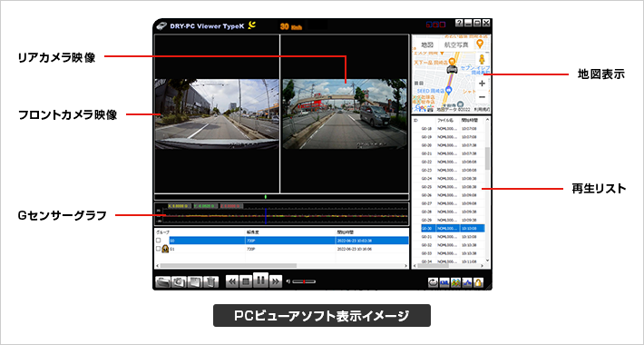Click the KML export icon
The width and height of the screenshot is (644, 345).
tap(444, 282)
